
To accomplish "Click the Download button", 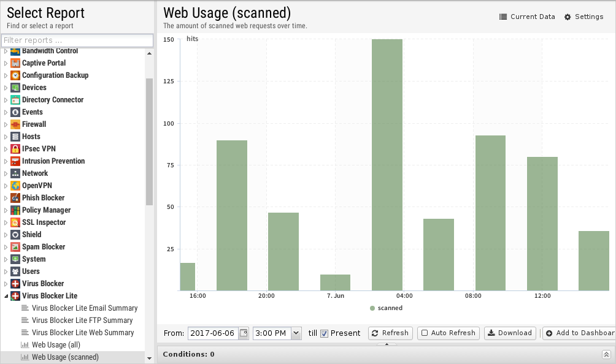I will tap(509, 333).
